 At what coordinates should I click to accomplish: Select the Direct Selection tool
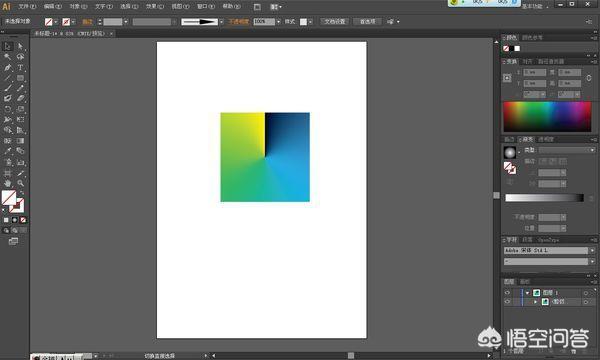(20, 46)
